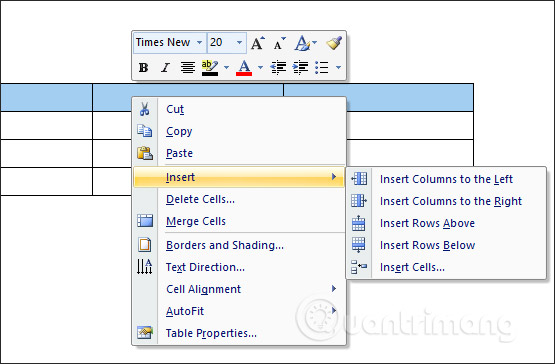Open the font size dropdown arrow
Viewport: 555px width, 364px height.
click(240, 42)
